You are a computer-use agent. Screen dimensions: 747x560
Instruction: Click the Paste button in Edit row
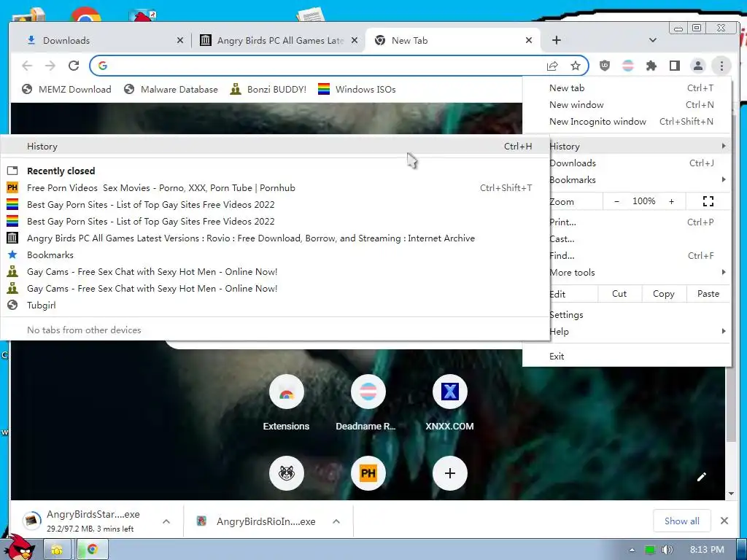tap(708, 294)
